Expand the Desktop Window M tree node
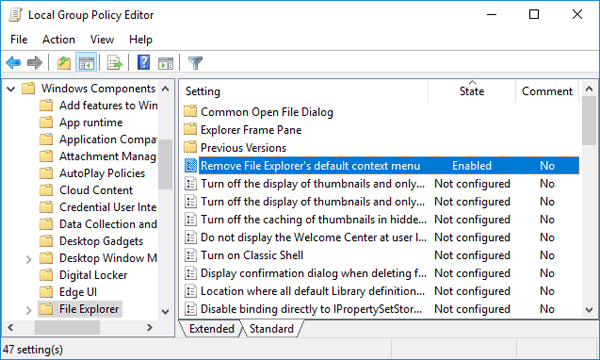 point(29,259)
